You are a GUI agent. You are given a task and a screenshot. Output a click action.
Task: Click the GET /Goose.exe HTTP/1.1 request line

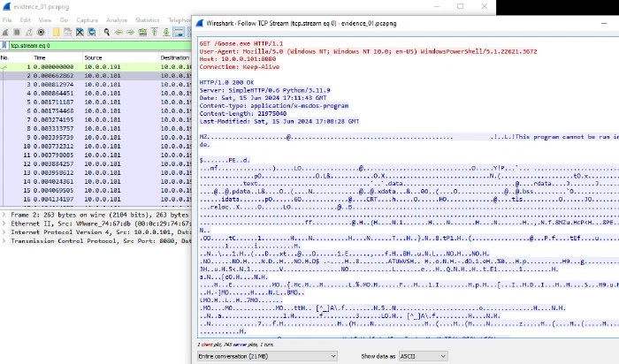click(241, 43)
